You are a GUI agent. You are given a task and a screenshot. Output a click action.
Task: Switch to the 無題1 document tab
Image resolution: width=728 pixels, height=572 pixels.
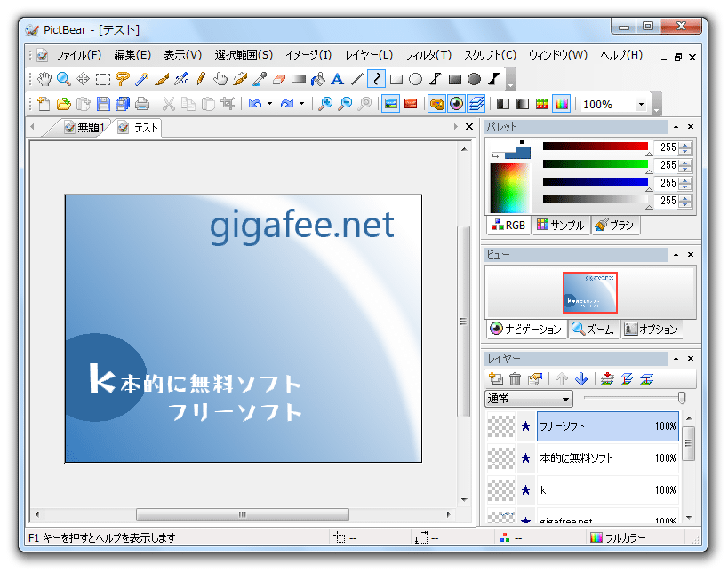pos(84,128)
